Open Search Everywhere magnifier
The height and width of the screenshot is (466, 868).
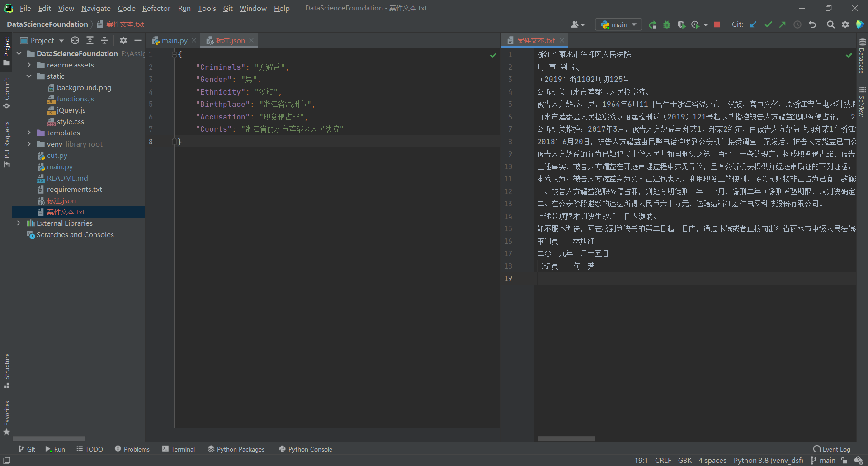coord(830,24)
